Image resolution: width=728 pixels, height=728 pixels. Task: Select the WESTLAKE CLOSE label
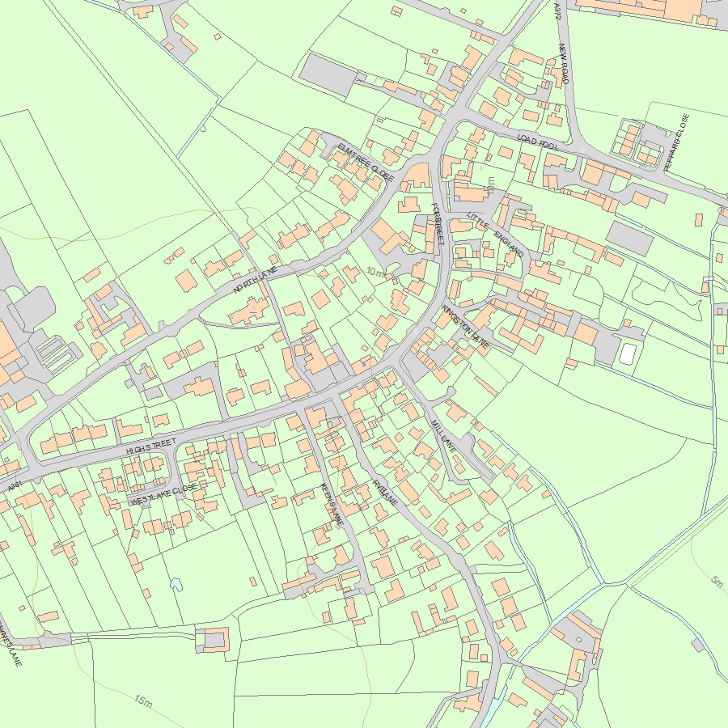[164, 495]
